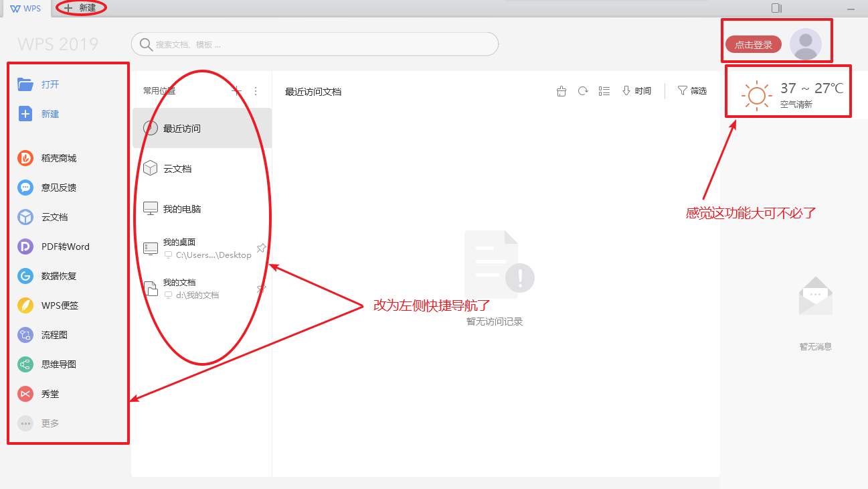The height and width of the screenshot is (489, 868).
Task: Click the 意见反馈 feedback icon
Action: pos(25,188)
